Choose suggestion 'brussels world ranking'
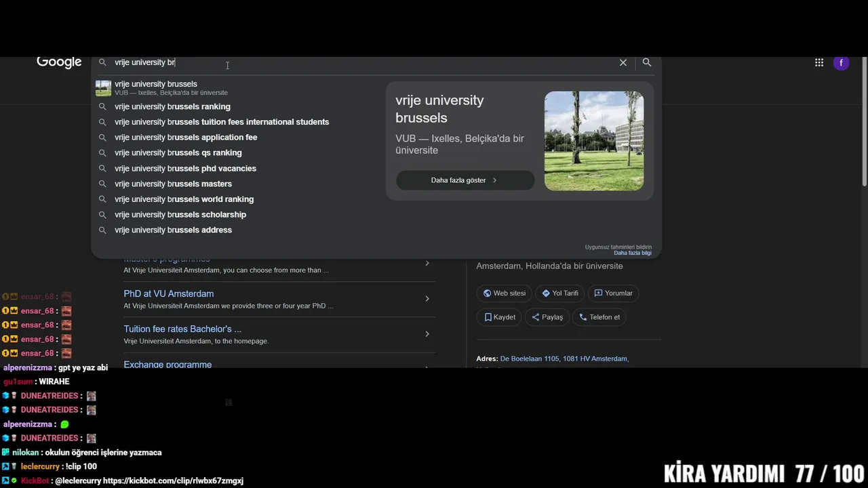 tap(184, 199)
